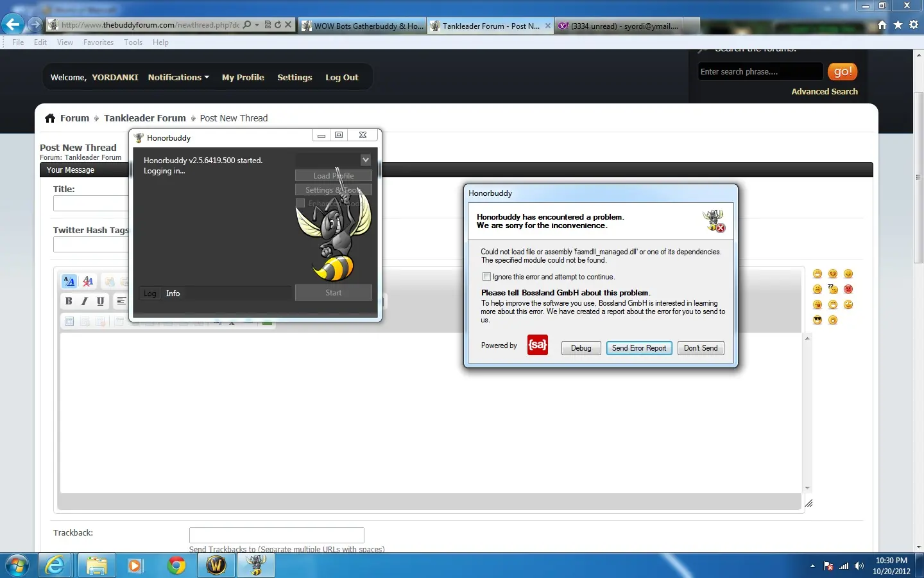
Task: Open Favorites with the star icon
Action: coord(898,25)
